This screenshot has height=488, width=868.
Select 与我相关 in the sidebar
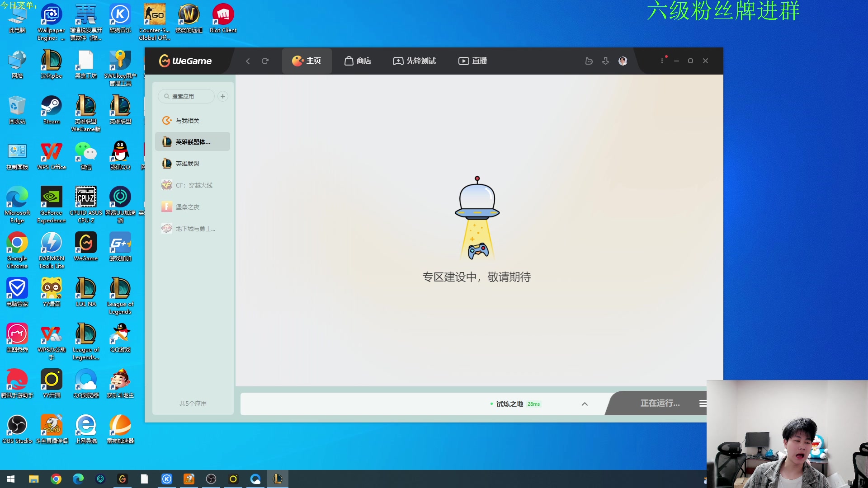[187, 121]
